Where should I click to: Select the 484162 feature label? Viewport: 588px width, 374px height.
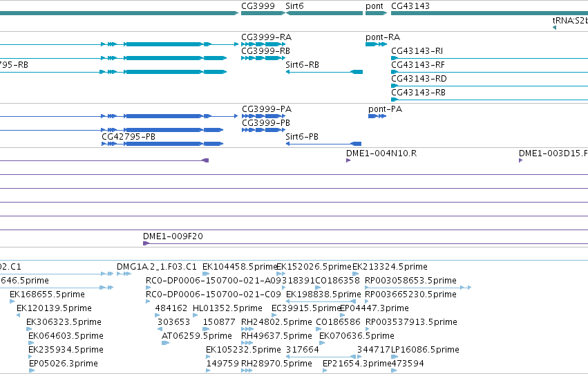coord(171,308)
